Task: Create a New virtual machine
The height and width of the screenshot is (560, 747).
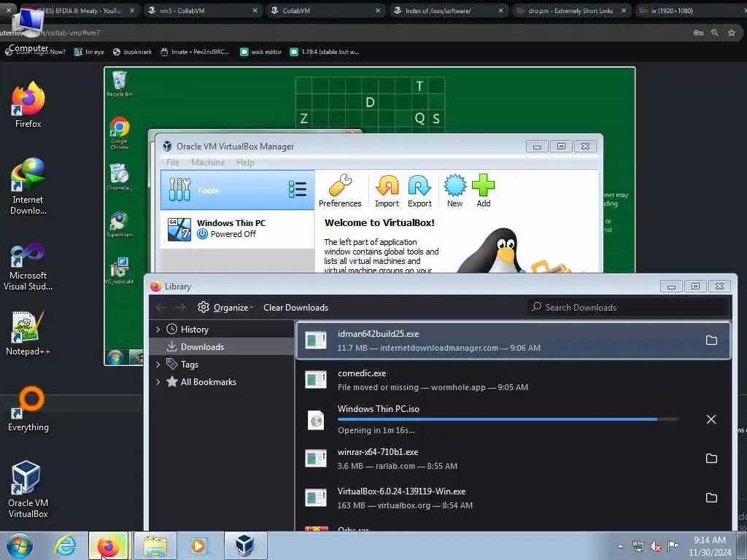Action: pos(454,190)
